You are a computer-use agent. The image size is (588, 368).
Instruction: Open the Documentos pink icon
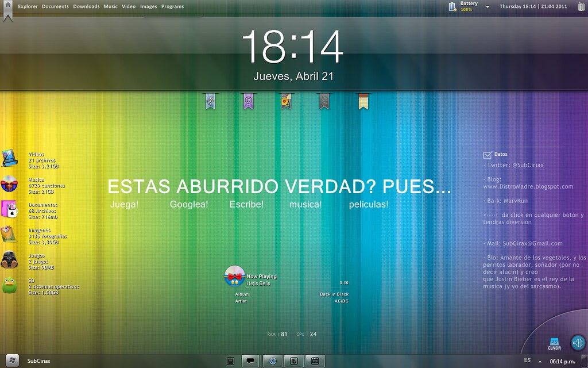(9, 209)
